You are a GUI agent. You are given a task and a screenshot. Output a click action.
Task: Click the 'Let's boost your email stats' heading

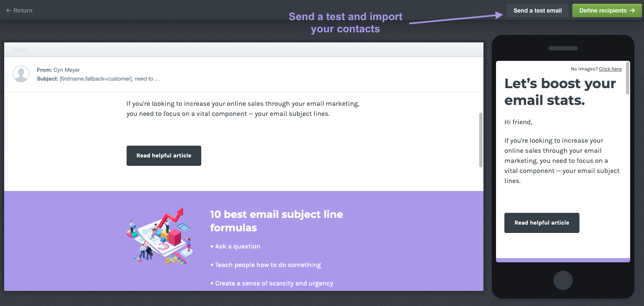click(x=560, y=92)
